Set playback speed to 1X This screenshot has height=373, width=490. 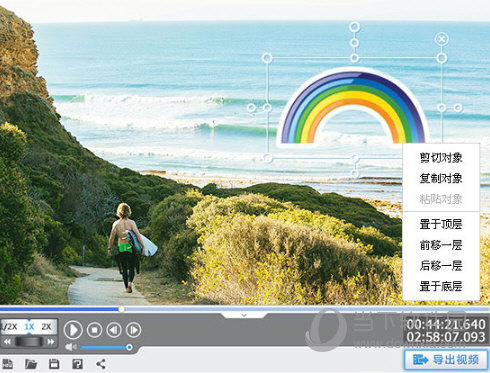click(29, 326)
